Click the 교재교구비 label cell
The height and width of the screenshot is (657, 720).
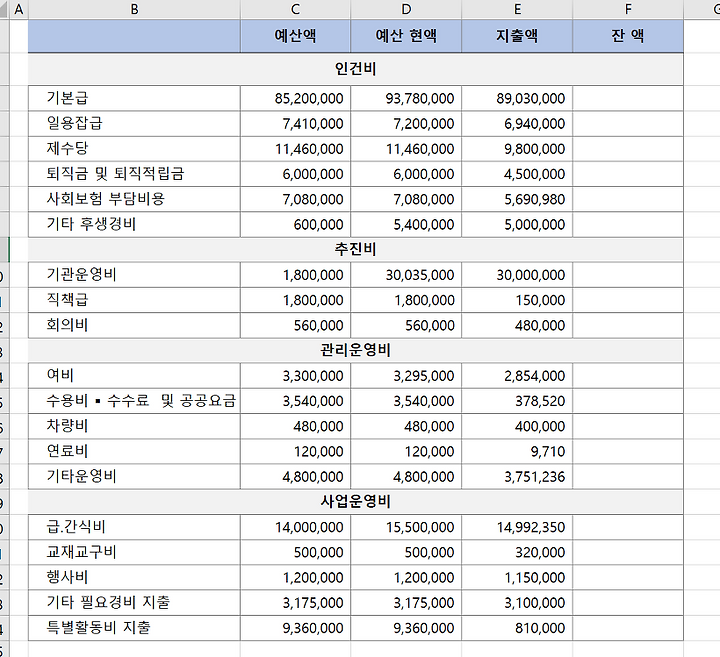click(134, 552)
